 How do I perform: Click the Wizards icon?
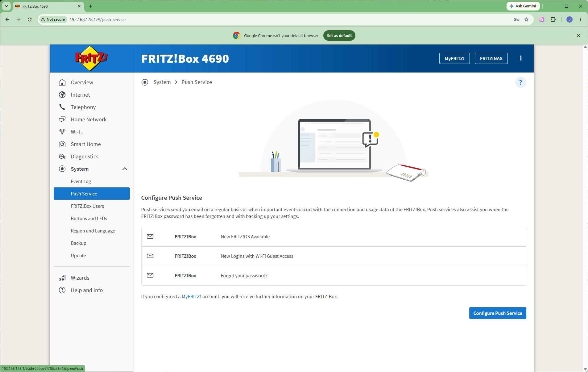(x=62, y=278)
